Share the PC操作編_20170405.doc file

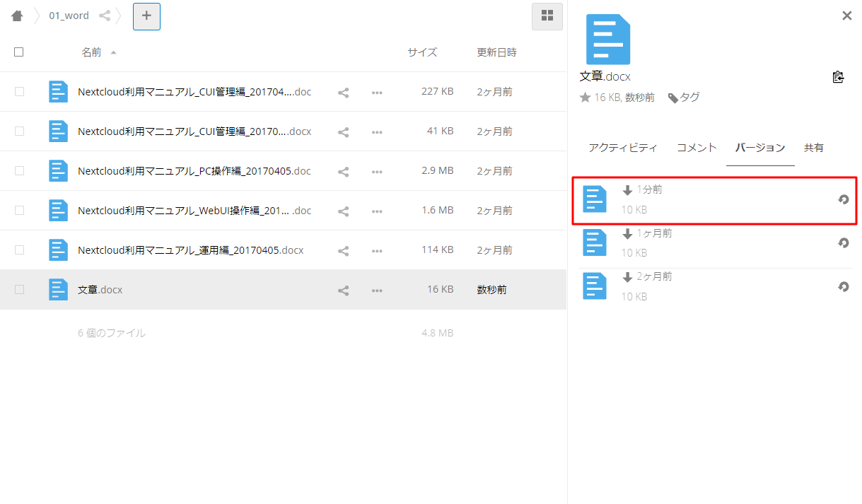click(x=344, y=171)
